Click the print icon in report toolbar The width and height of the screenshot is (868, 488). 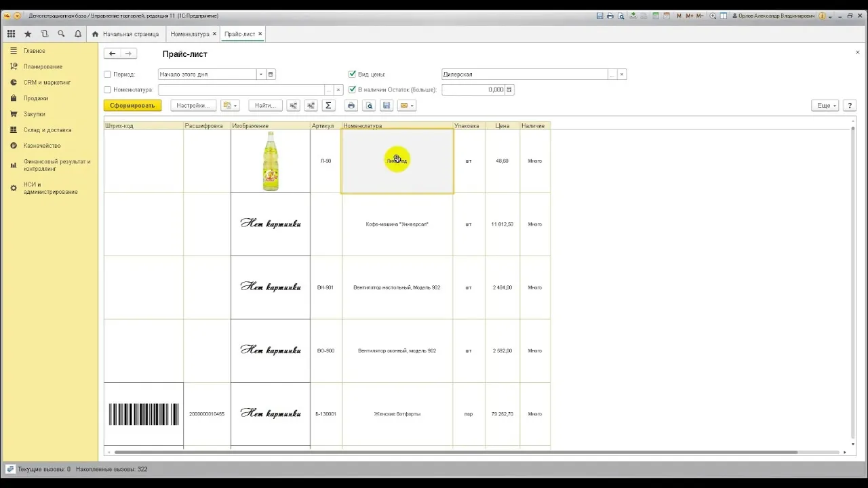[x=351, y=106]
